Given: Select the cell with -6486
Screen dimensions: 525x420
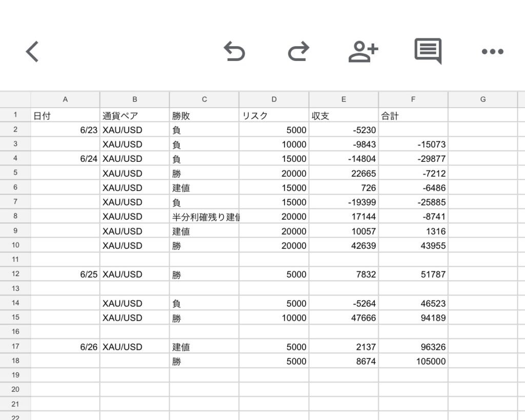Looking at the screenshot, I should (413, 187).
